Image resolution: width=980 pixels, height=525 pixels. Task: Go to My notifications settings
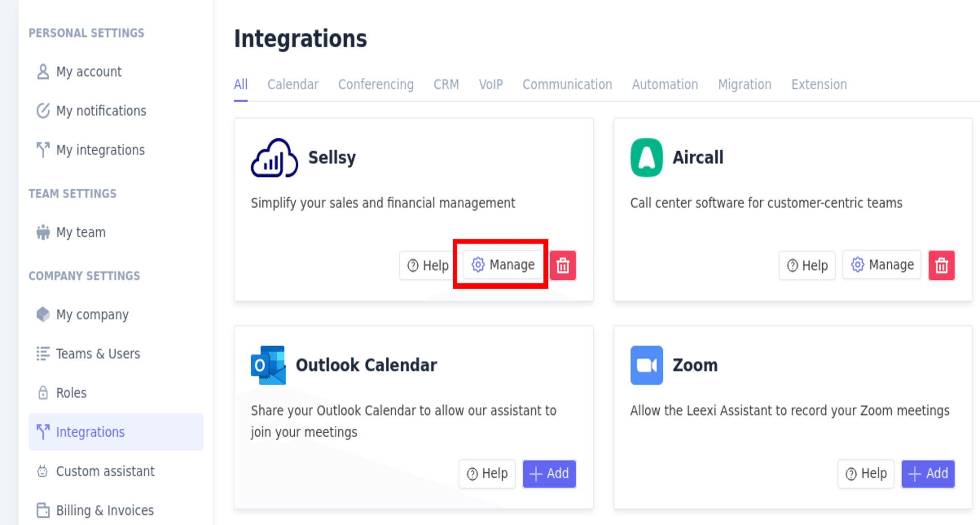pos(101,111)
